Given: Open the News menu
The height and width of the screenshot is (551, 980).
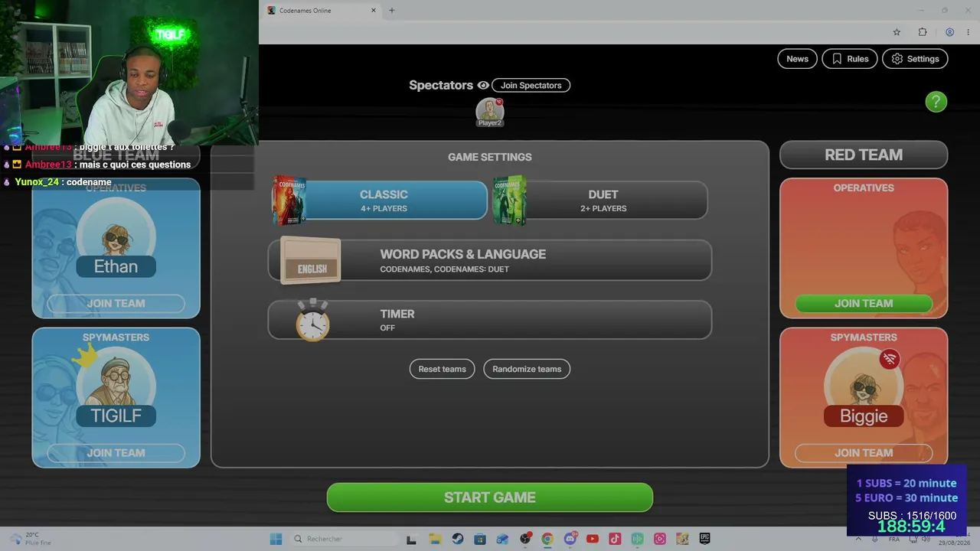Looking at the screenshot, I should click(797, 59).
